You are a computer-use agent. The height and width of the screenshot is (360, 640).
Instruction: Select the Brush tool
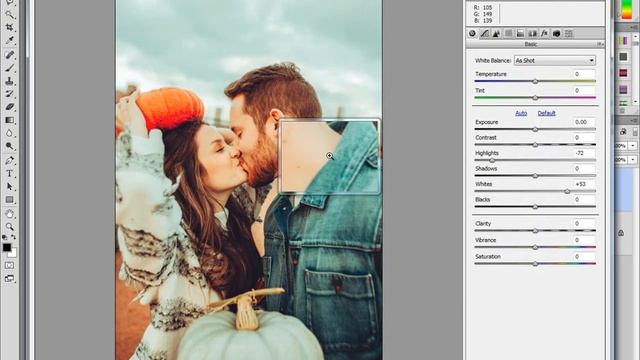[x=9, y=68]
